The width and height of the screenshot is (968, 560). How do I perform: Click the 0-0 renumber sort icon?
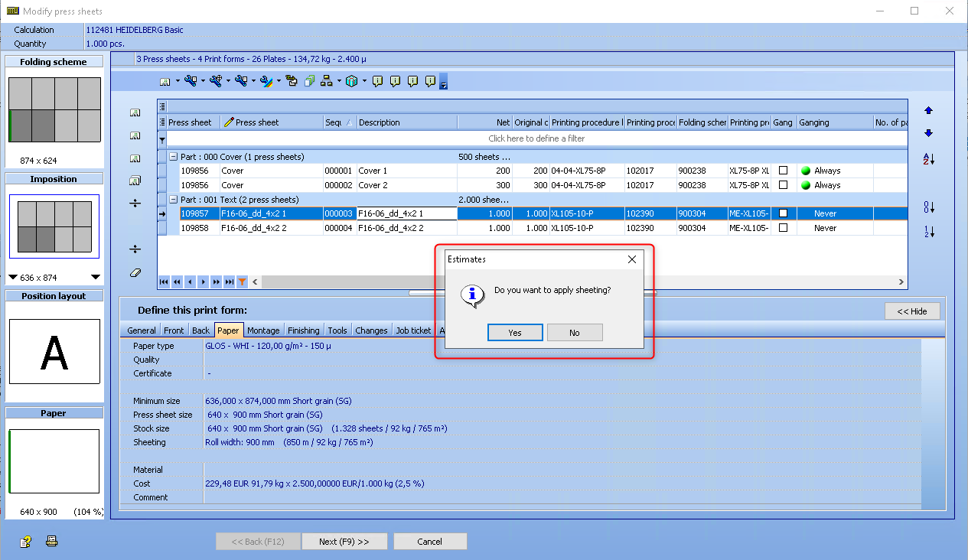point(930,207)
